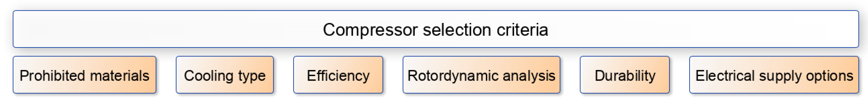This screenshot has height=104, width=868.
Task: Click the Compressor selection criteria header box
Action: click(435, 29)
